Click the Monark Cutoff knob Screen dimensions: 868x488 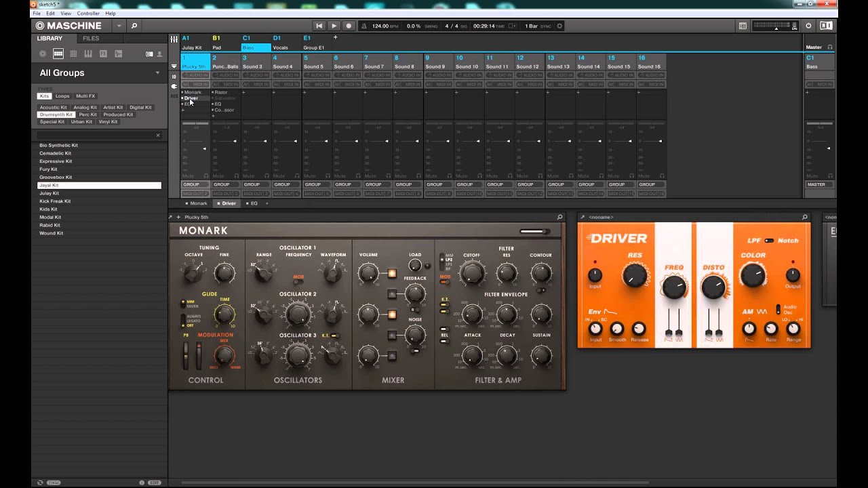[471, 273]
